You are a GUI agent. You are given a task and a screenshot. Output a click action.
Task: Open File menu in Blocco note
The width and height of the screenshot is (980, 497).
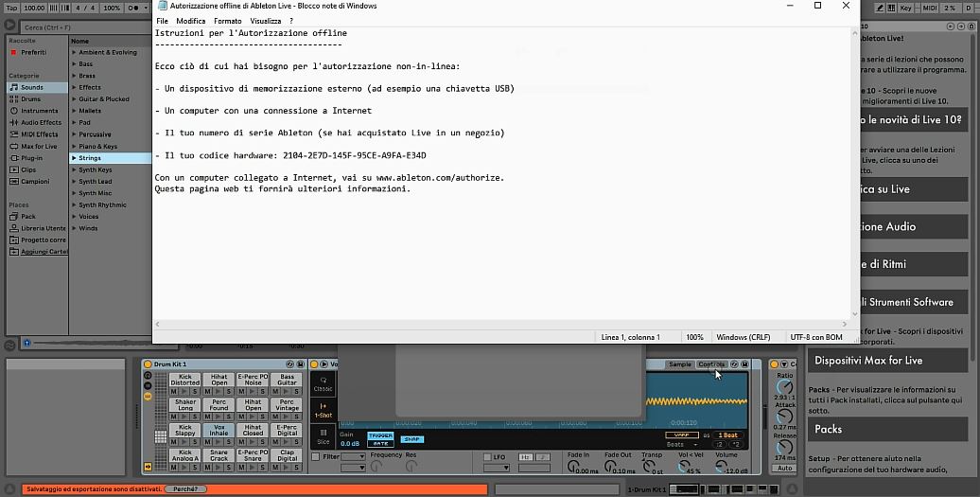click(x=162, y=21)
